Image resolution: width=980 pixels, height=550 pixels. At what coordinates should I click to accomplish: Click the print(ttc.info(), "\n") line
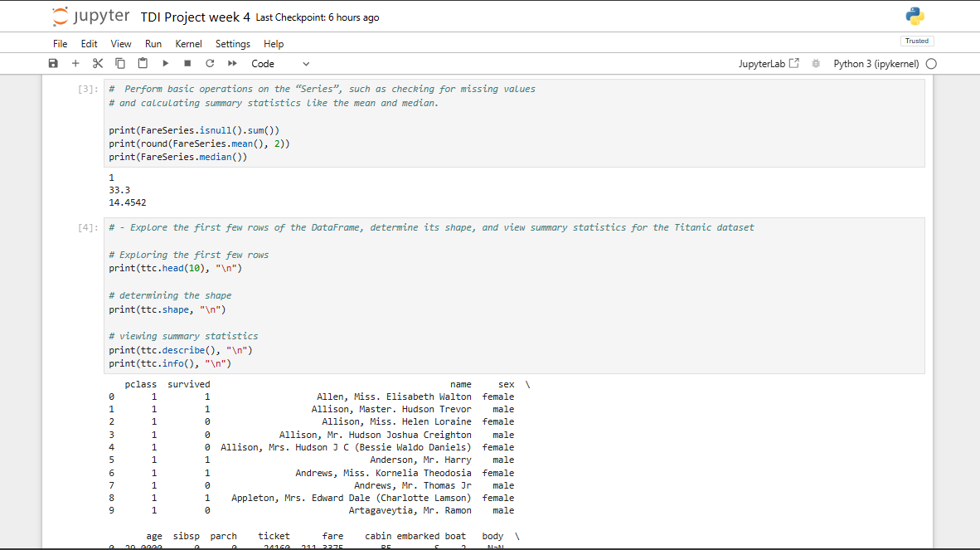170,363
